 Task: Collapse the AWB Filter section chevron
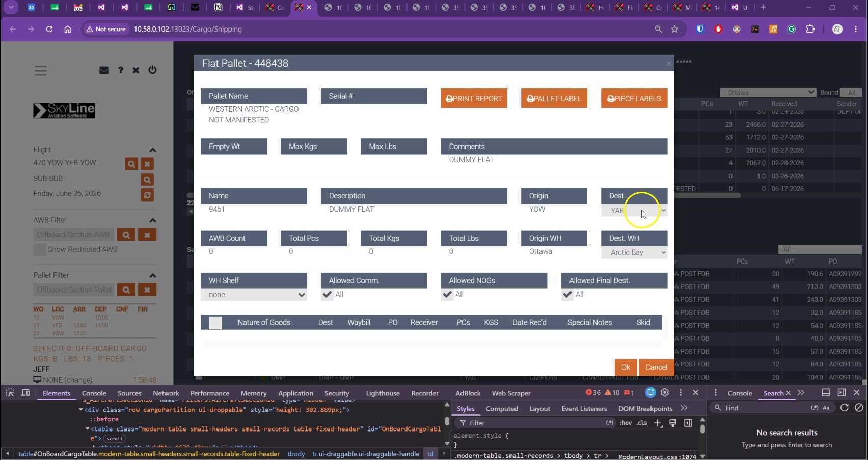point(152,220)
